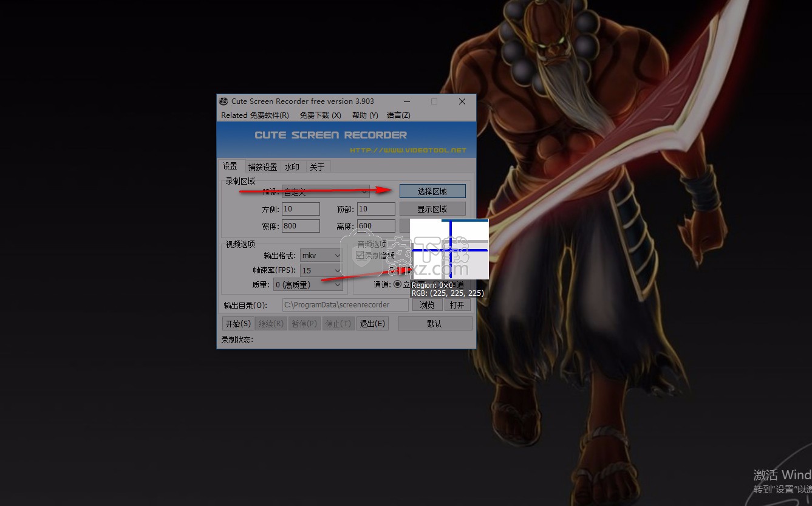This screenshot has width=812, height=506.
Task: Click the 选择区域 button
Action: (432, 191)
